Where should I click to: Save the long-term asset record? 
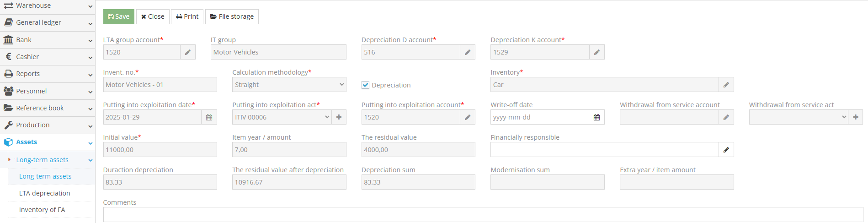click(118, 16)
